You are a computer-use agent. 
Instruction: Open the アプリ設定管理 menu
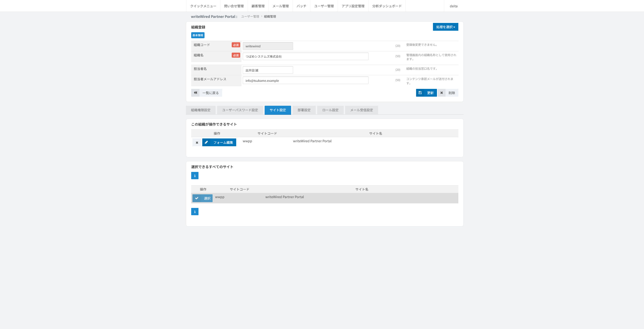tap(353, 6)
